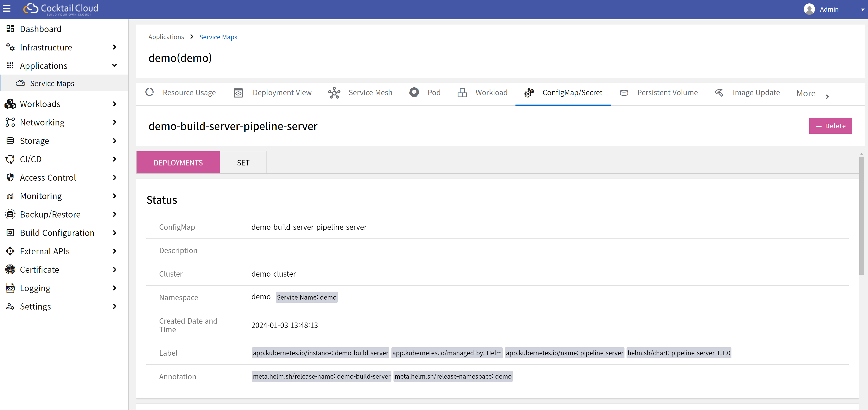Open Dashboard from sidebar
The height and width of the screenshot is (410, 868).
[x=41, y=29]
